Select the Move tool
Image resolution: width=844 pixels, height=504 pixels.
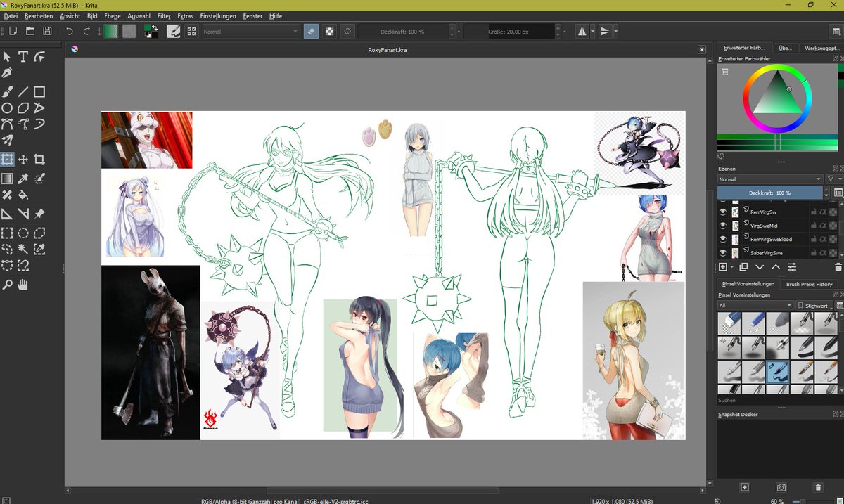(23, 160)
